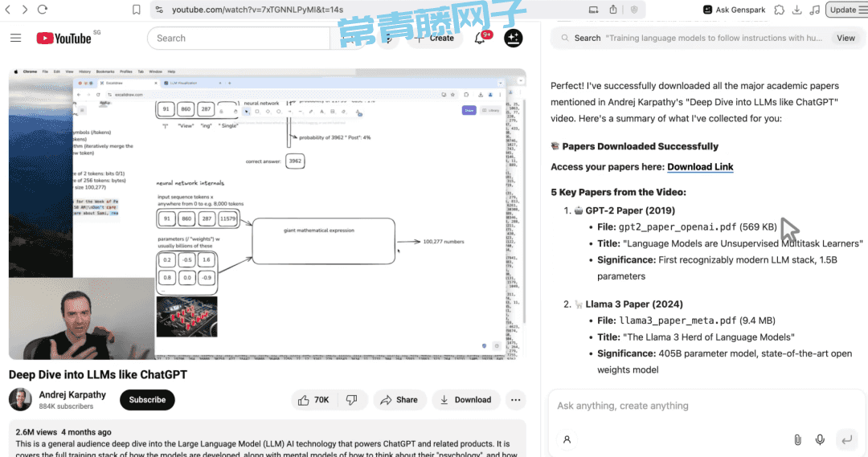
Task: Open browser extensions puzzle icon
Action: point(780,10)
